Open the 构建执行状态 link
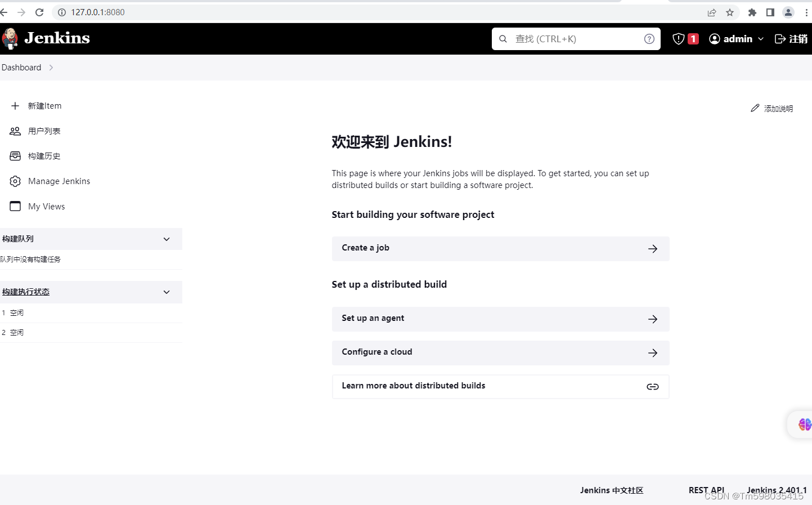 (26, 292)
